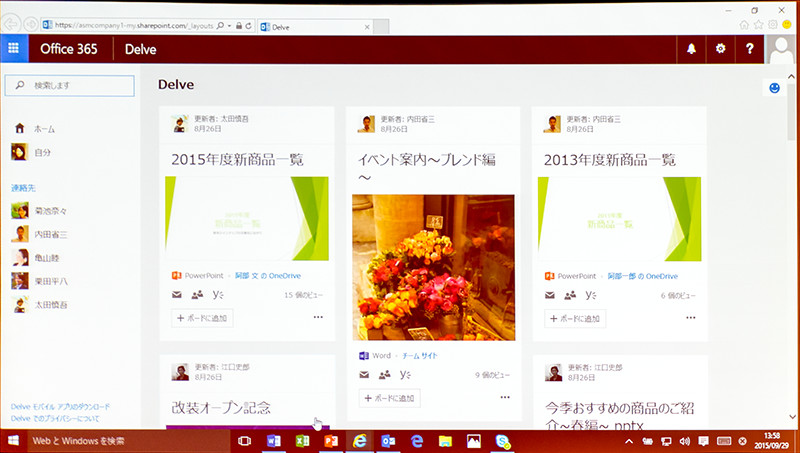Click the share people icon on イベント案内 card
The height and width of the screenshot is (453, 800).
[x=385, y=375]
